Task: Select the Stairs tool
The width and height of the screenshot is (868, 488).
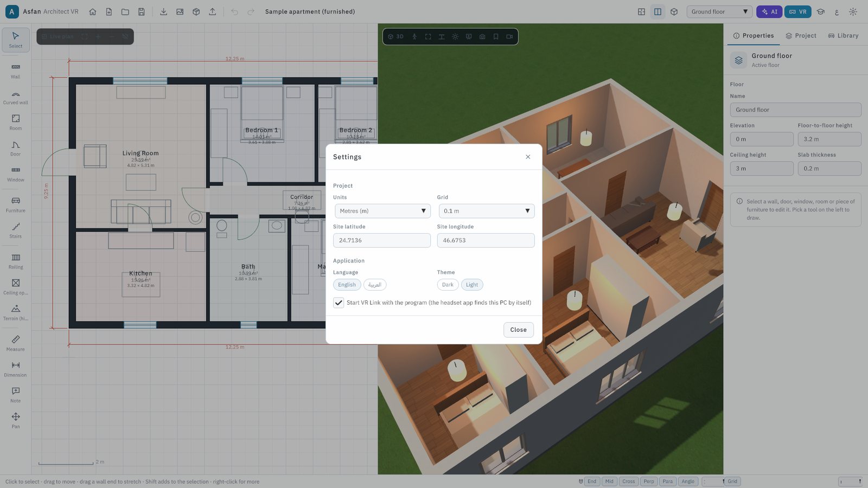Action: pos(16,230)
